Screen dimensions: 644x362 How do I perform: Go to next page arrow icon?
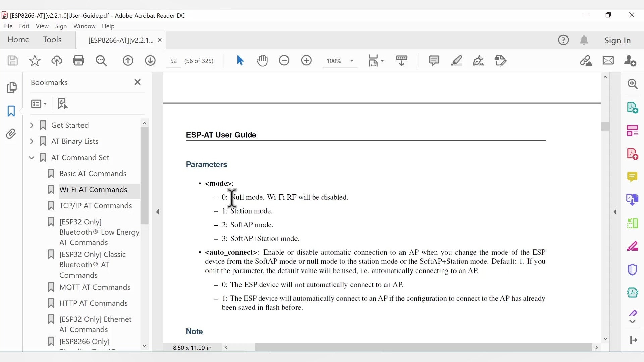pos(150,61)
